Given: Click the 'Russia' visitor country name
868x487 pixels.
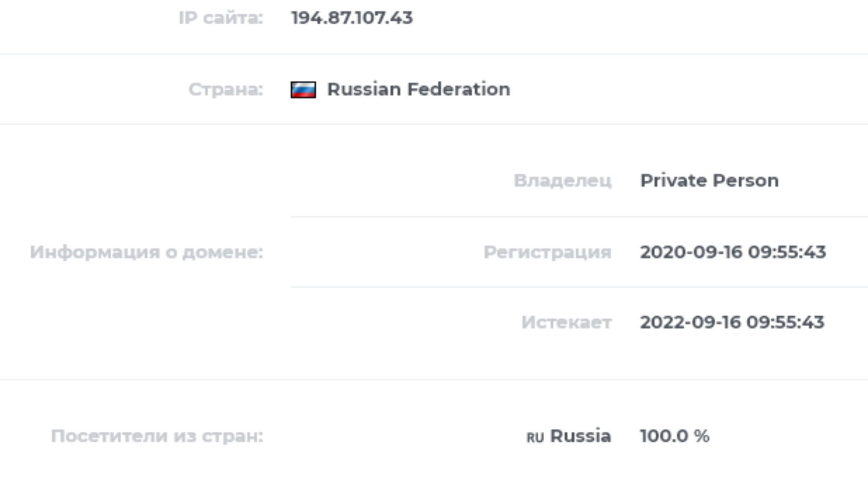Looking at the screenshot, I should pyautogui.click(x=580, y=436).
